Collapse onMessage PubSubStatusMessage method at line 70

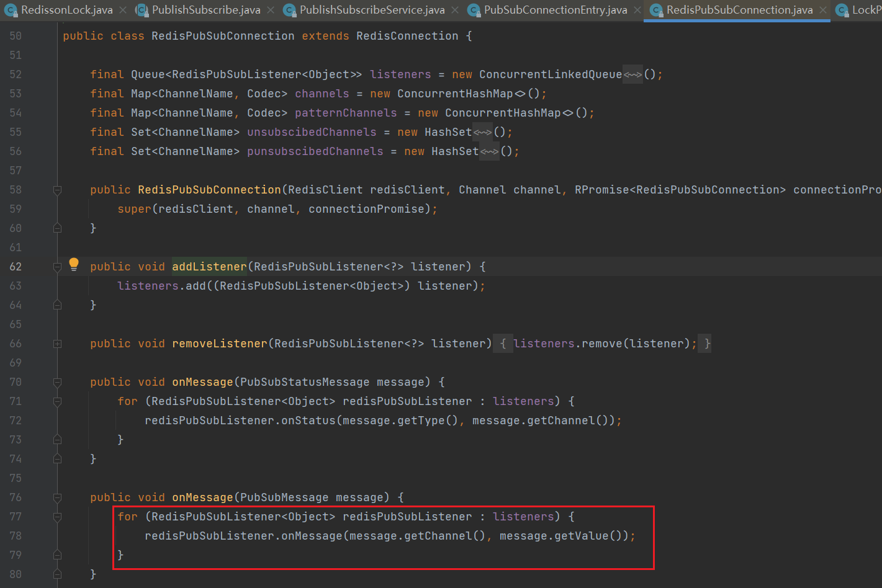(x=57, y=383)
